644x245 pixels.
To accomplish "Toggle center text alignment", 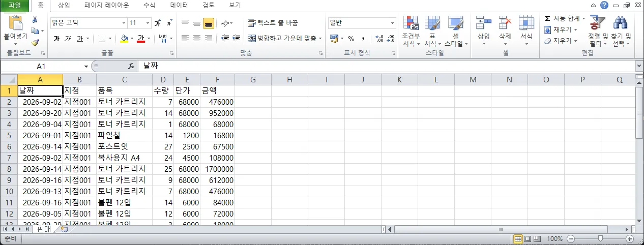I will click(x=197, y=39).
